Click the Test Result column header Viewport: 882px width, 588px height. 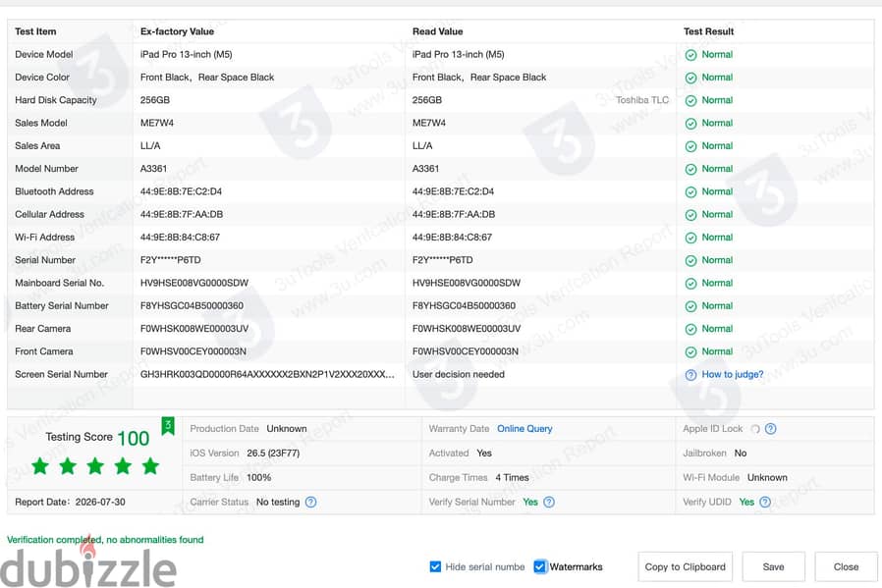tap(709, 31)
